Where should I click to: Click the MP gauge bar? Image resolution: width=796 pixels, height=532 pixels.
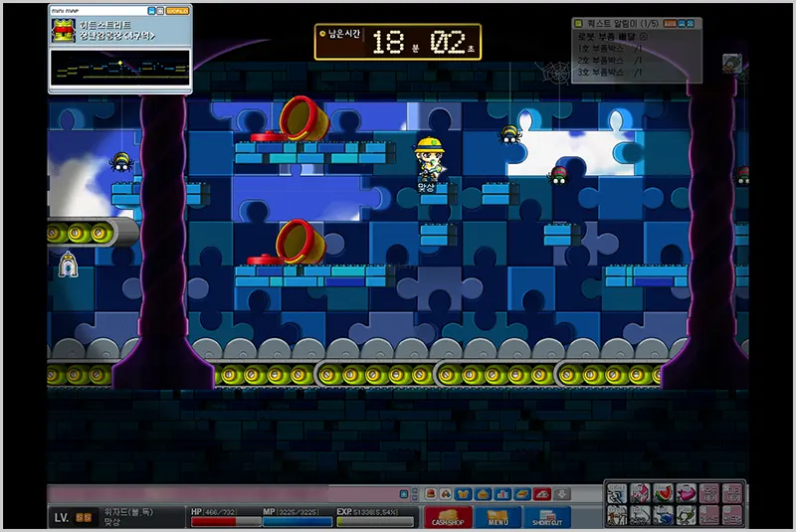[298, 521]
